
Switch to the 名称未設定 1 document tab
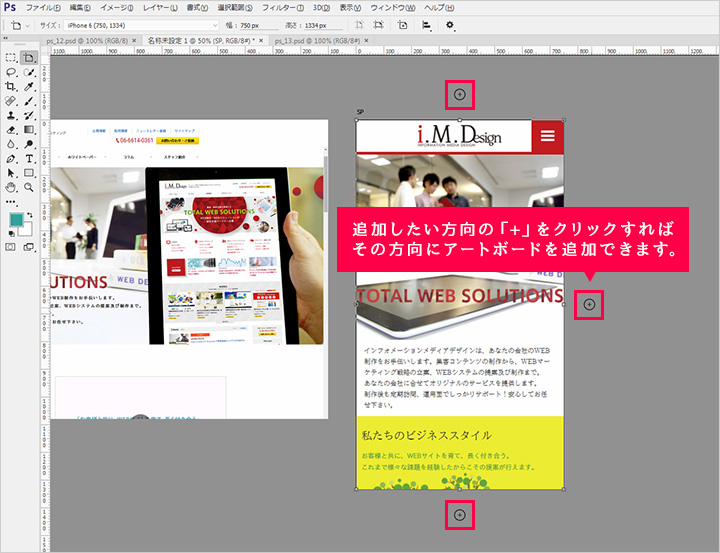[201, 41]
